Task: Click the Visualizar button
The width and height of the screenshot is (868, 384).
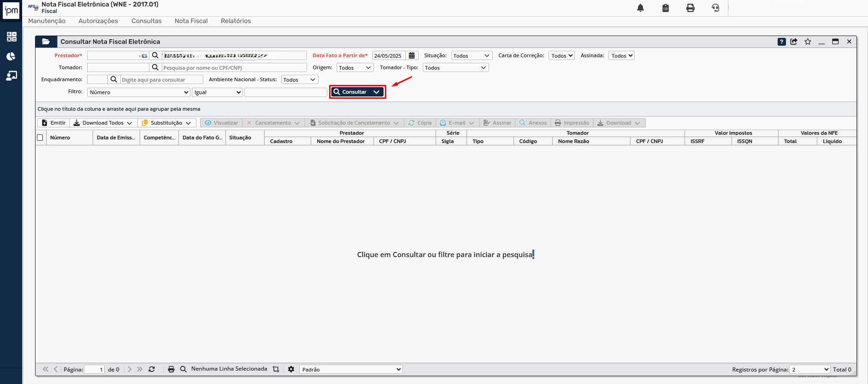Action: pos(221,123)
